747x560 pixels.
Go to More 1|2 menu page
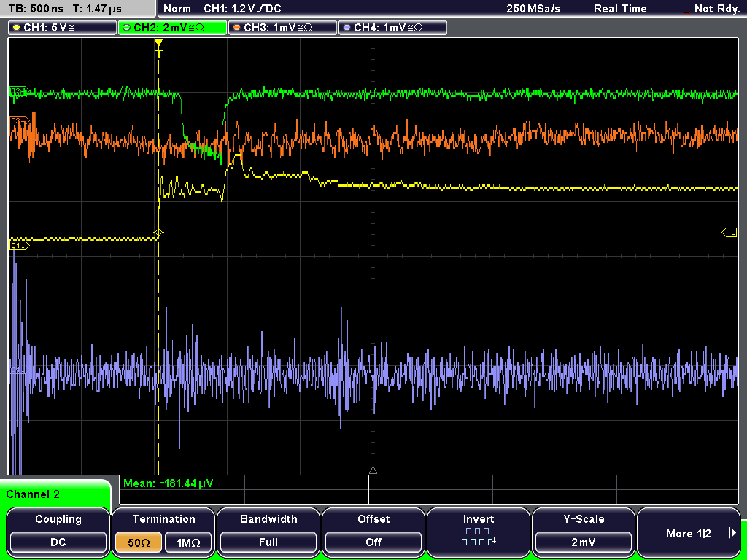[x=689, y=532]
